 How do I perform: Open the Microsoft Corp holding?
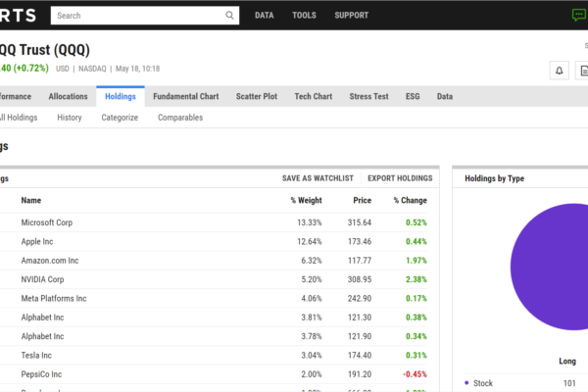tap(47, 222)
